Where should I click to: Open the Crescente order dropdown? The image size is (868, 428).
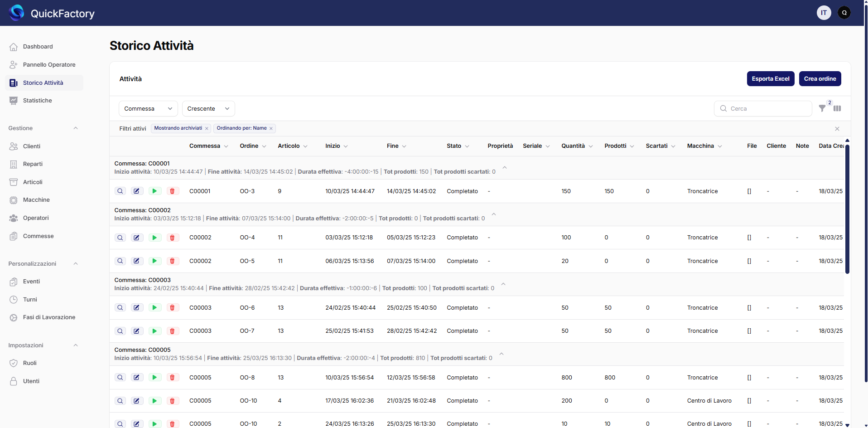point(208,109)
